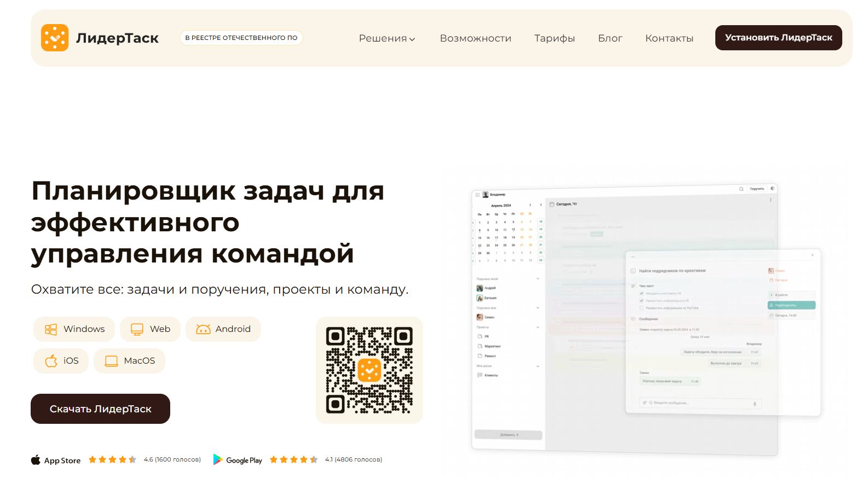Click the «4.1 (4806 голосов)» rating text
Viewport: 868px width, 496px height.
tap(354, 459)
